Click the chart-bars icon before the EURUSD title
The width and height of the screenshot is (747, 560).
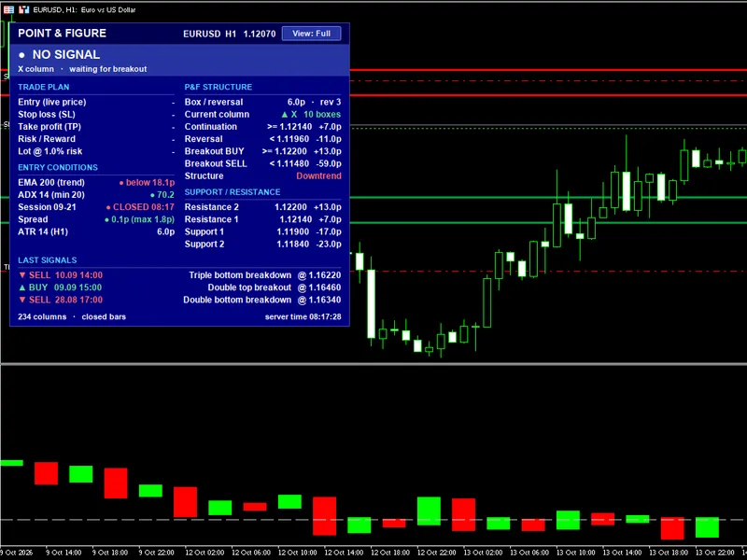coord(24,9)
